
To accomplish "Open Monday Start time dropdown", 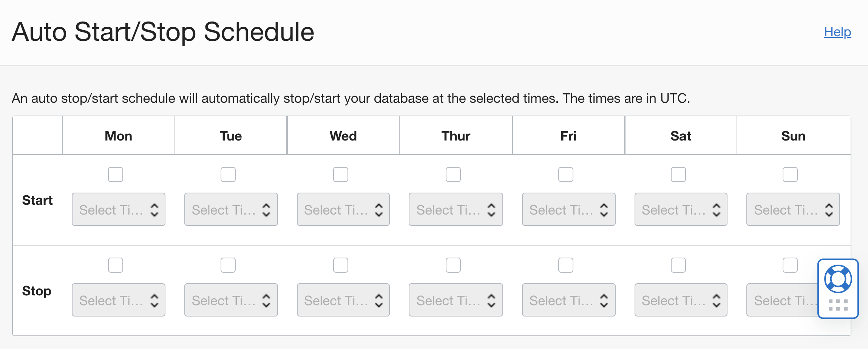I will pos(119,209).
